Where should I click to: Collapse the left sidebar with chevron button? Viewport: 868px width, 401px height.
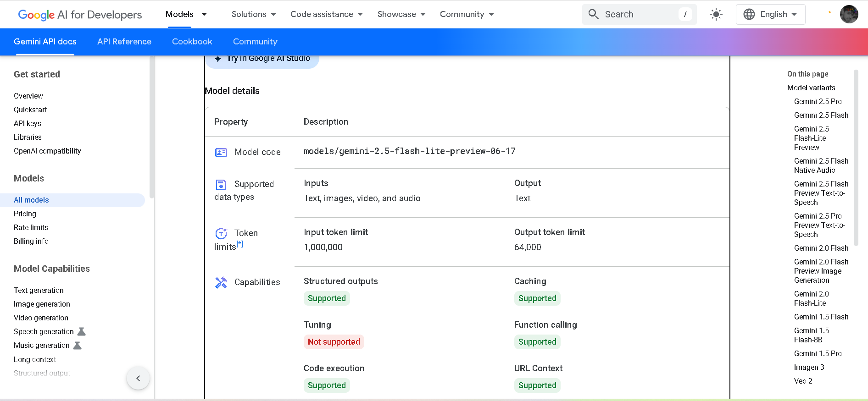tap(138, 378)
